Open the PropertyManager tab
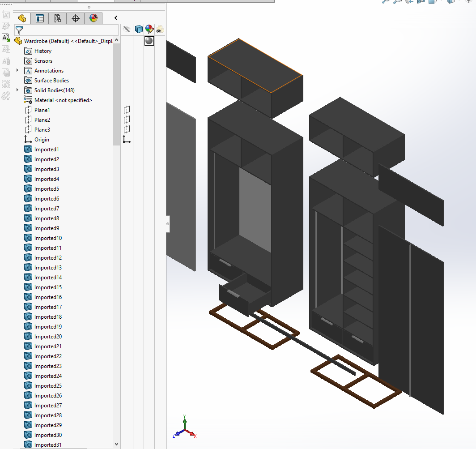The width and height of the screenshot is (476, 449). (x=40, y=18)
